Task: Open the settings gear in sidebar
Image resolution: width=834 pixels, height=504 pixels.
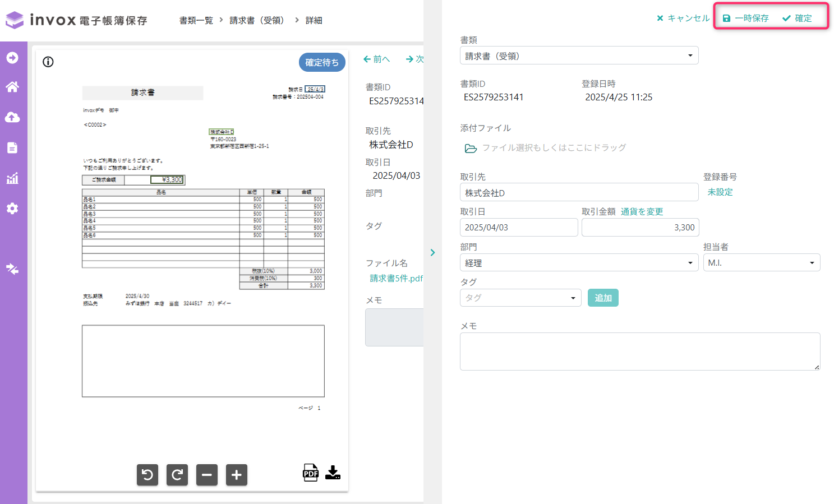Action: pos(12,209)
